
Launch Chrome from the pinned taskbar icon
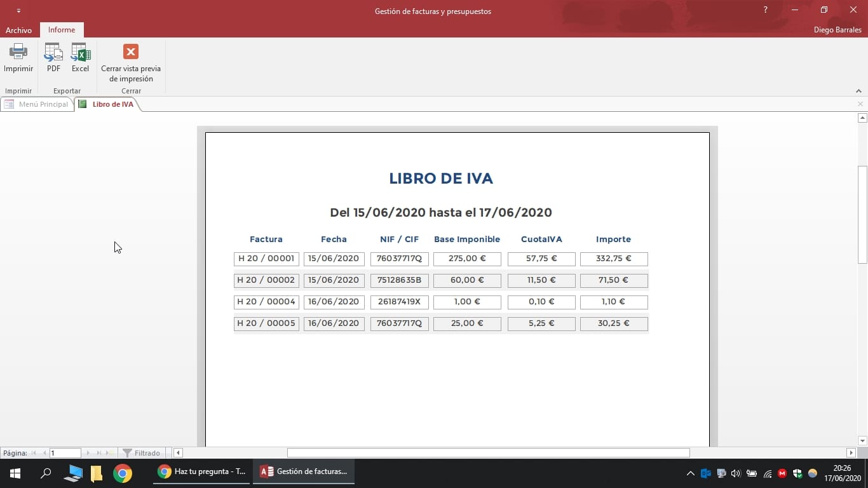click(123, 473)
